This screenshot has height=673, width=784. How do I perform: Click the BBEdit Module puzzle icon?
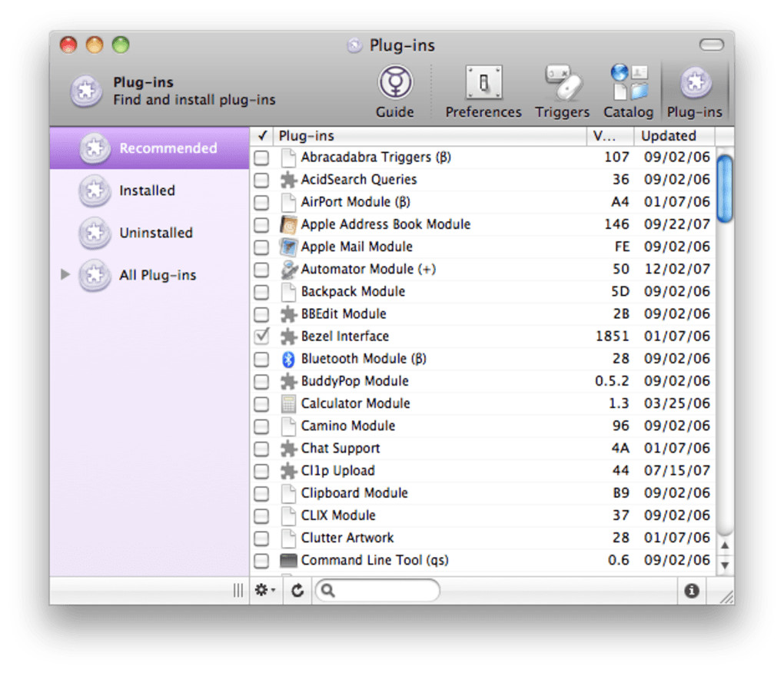(x=288, y=314)
